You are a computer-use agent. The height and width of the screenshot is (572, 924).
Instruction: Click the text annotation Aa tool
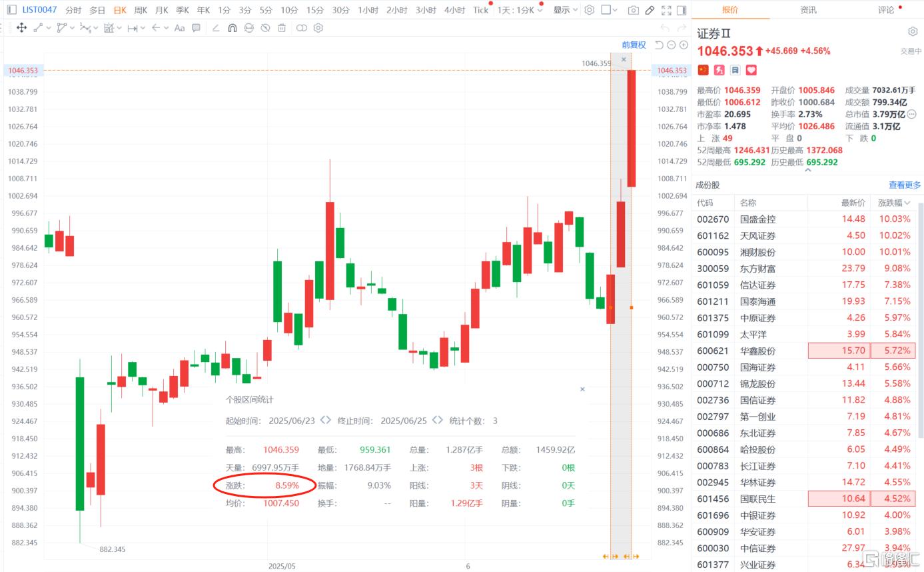click(179, 28)
